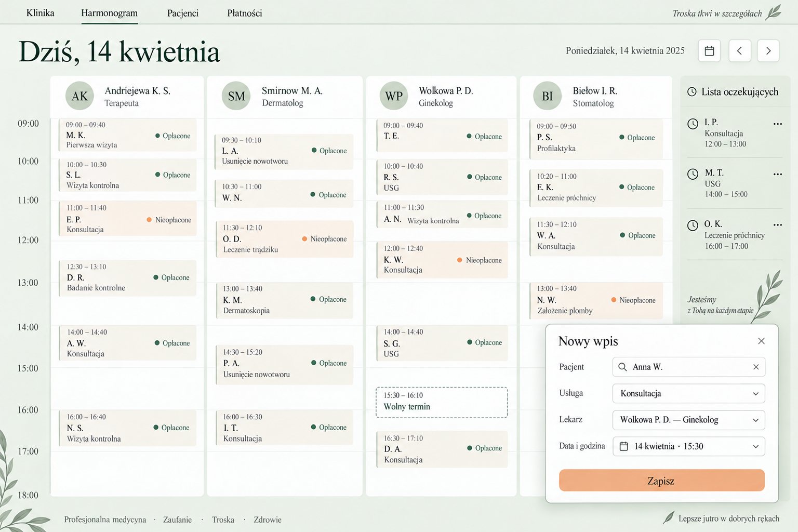Focus the Pacjent search field
Screen dimensions: 798x532
[x=688, y=367]
